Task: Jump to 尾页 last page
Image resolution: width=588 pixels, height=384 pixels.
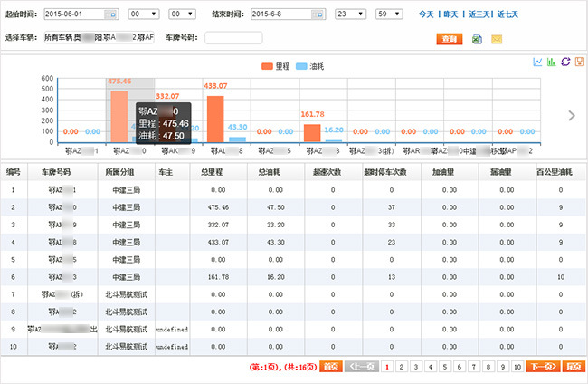Action: pyautogui.click(x=574, y=367)
